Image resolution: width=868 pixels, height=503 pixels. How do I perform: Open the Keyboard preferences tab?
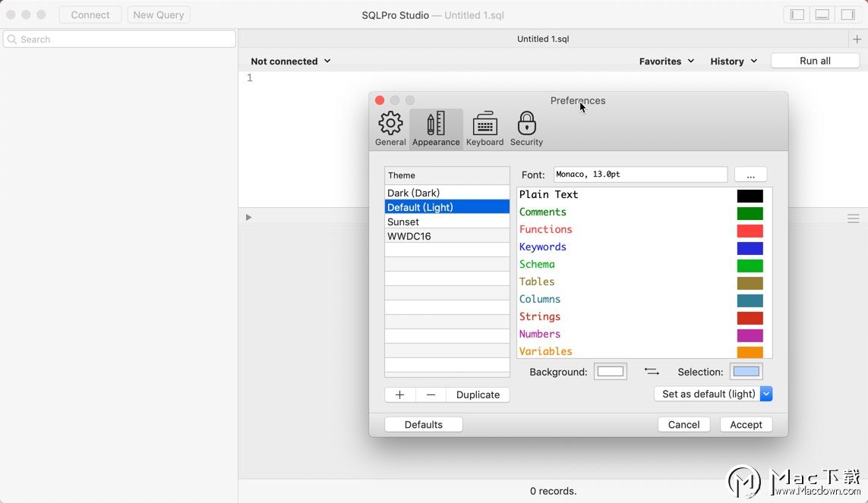tap(485, 129)
